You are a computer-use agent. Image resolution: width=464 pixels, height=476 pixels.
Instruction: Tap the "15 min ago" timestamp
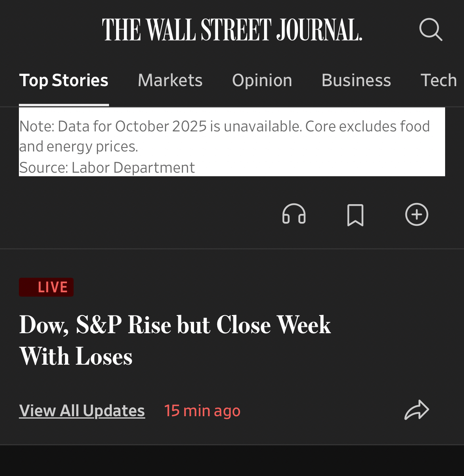click(202, 411)
